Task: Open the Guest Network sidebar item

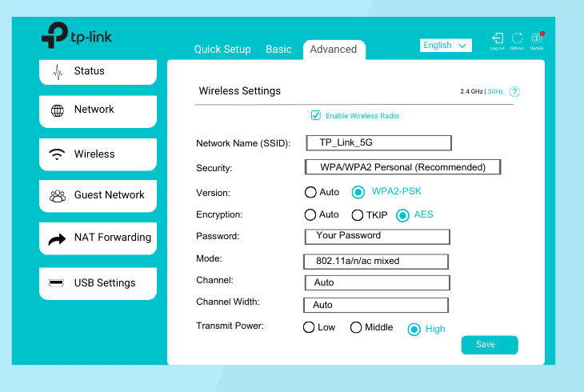Action: coord(98,196)
